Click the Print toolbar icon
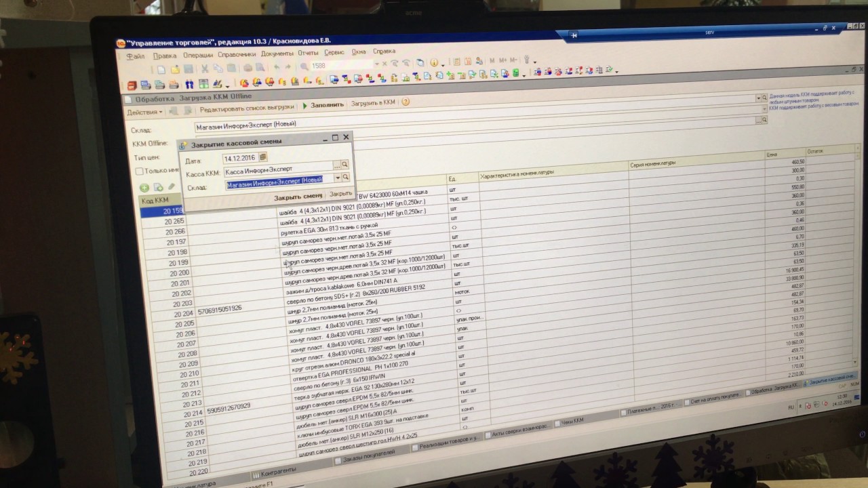Viewport: 868px width, 488px height. point(248,68)
